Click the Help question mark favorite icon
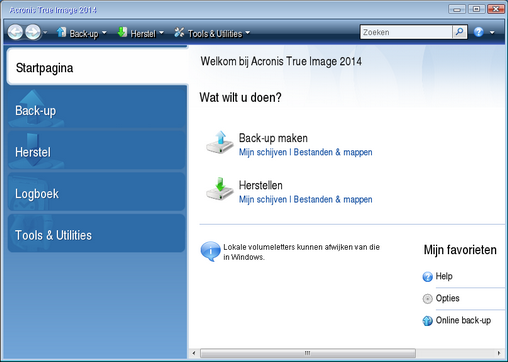The height and width of the screenshot is (362, 508). 428,277
